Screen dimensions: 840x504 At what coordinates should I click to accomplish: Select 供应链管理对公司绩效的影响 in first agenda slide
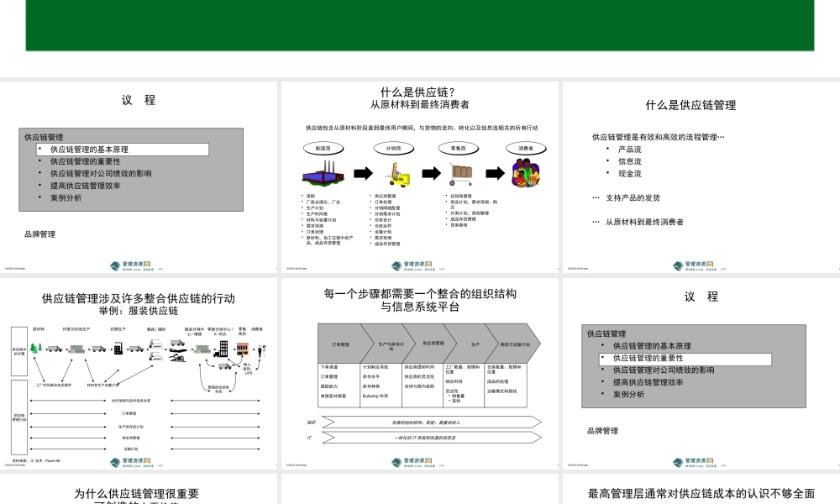(x=101, y=174)
